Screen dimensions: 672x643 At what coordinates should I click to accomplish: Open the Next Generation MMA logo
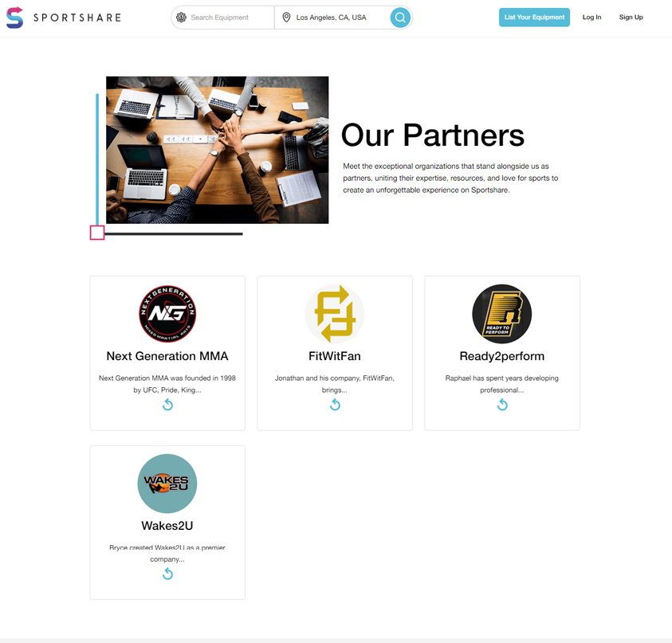coord(167,314)
